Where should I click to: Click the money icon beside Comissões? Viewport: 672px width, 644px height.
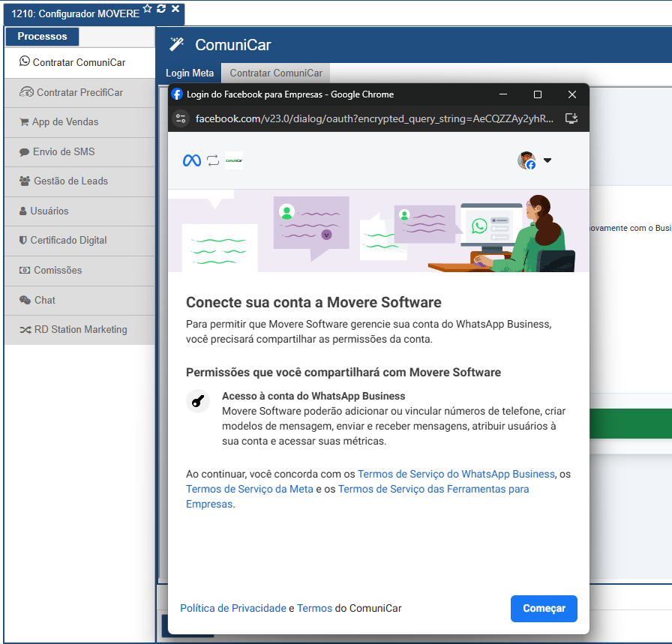coord(25,270)
